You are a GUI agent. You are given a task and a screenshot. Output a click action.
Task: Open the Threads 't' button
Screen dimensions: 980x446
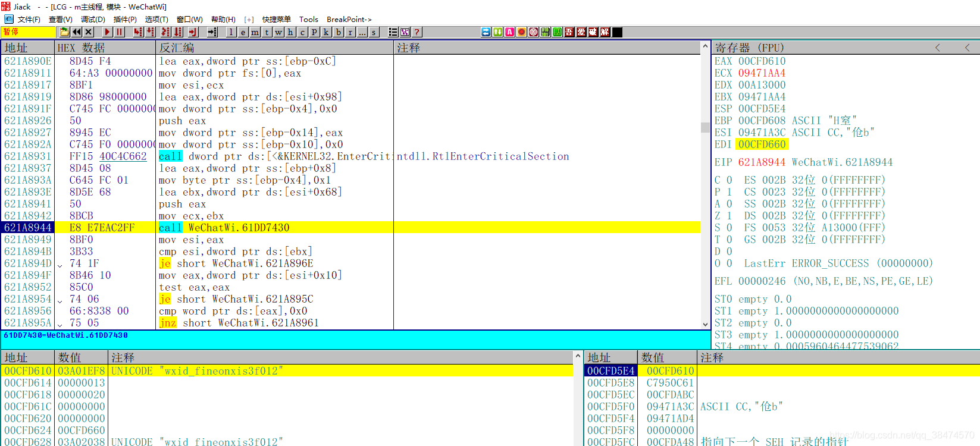[267, 32]
